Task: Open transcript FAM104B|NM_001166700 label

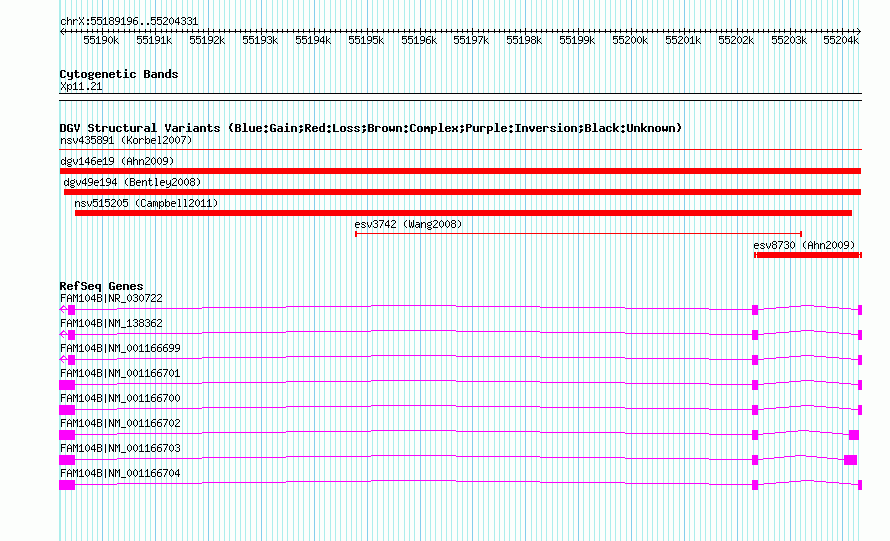Action: [120, 398]
